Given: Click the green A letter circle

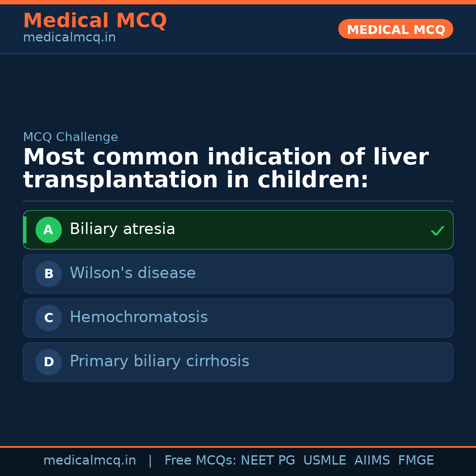Looking at the screenshot, I should coord(48,230).
